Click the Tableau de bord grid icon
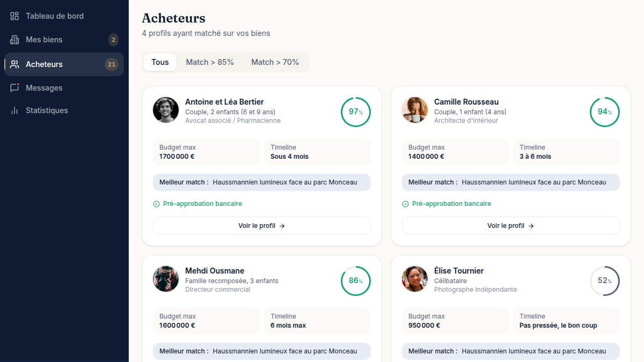644x362 pixels. (x=14, y=16)
